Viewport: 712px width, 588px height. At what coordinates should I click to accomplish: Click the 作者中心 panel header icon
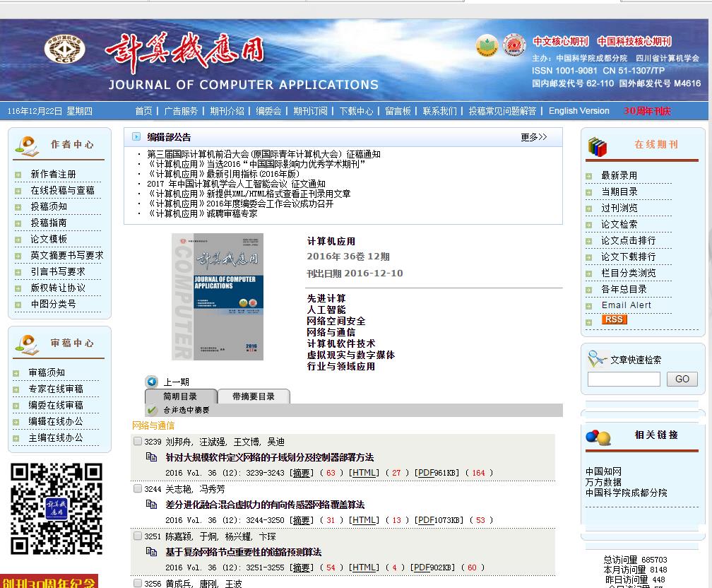(27, 146)
